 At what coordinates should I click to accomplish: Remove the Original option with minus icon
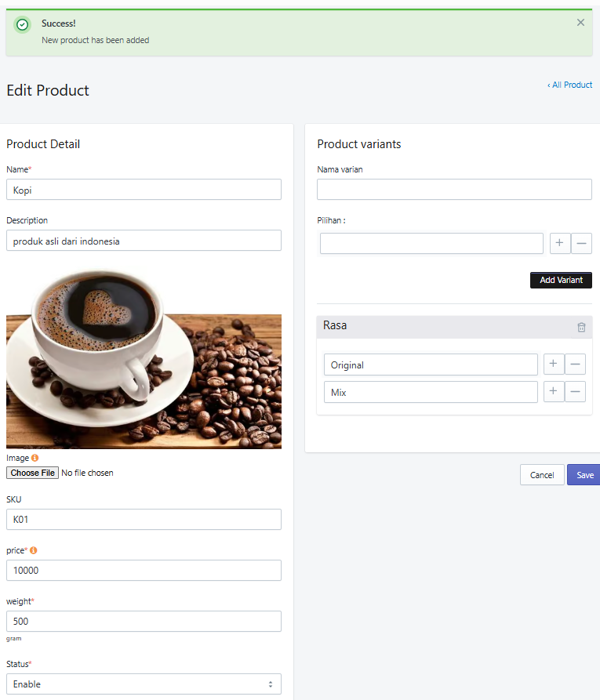576,365
